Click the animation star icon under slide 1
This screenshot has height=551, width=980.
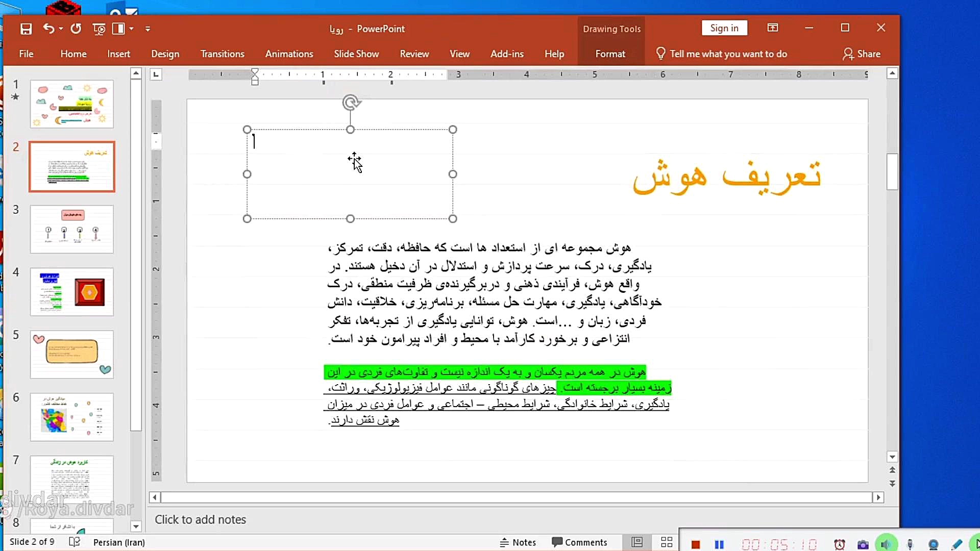point(15,97)
